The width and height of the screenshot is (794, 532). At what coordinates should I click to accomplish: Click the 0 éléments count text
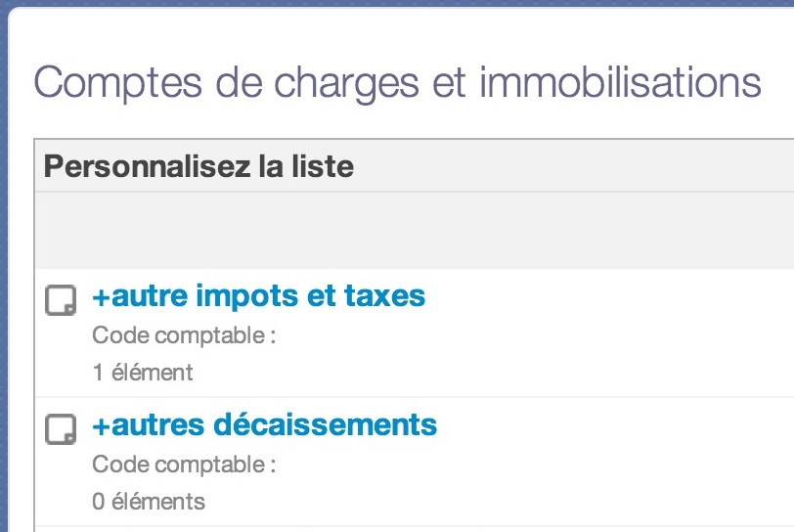149,502
